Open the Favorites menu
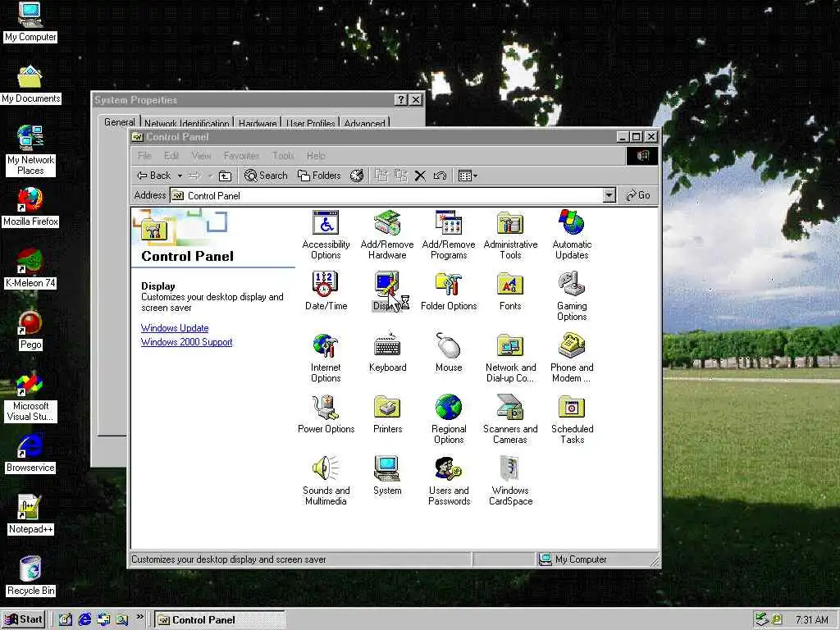 (x=241, y=156)
